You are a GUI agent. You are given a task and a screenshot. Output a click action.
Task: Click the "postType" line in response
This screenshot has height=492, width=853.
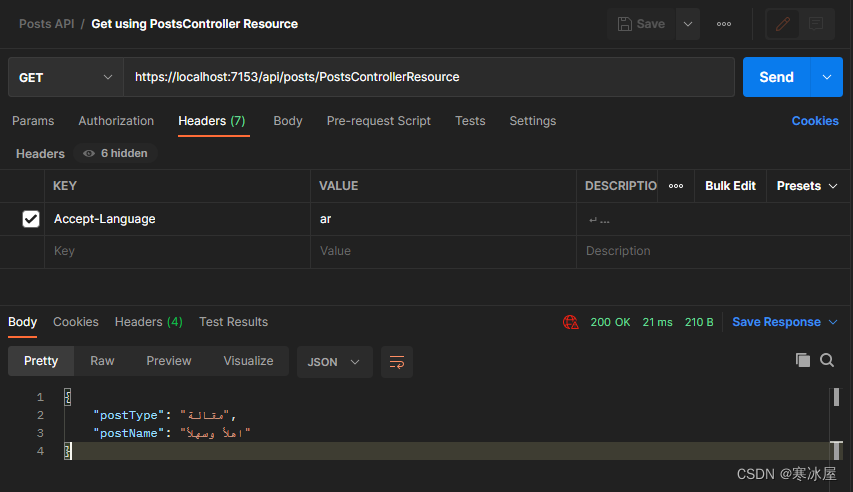164,415
